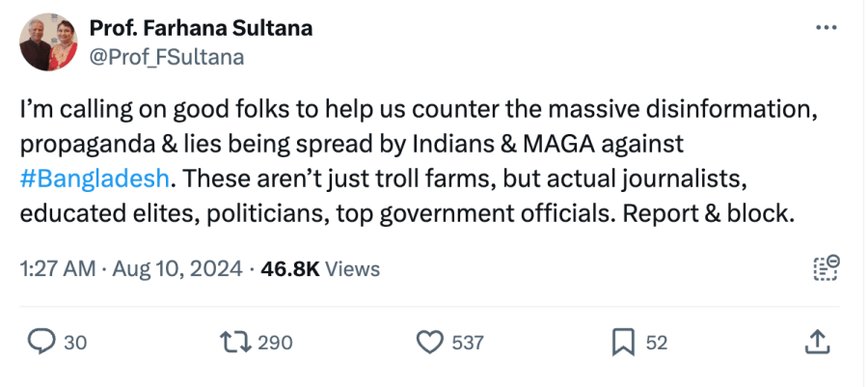
Task: Share the tweet via the upload arrow icon
Action: 816,342
